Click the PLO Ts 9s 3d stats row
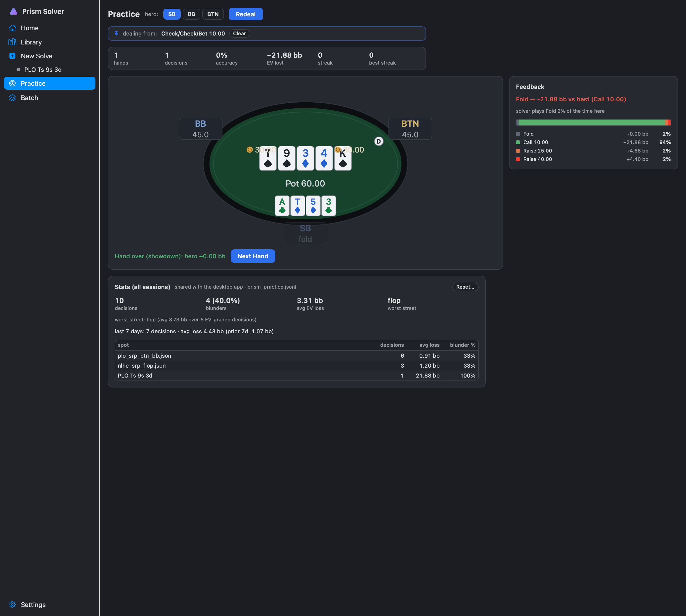This screenshot has width=686, height=616. coord(297,376)
